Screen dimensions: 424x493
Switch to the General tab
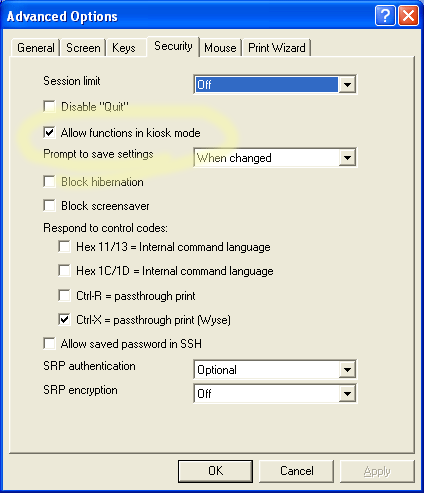36,48
